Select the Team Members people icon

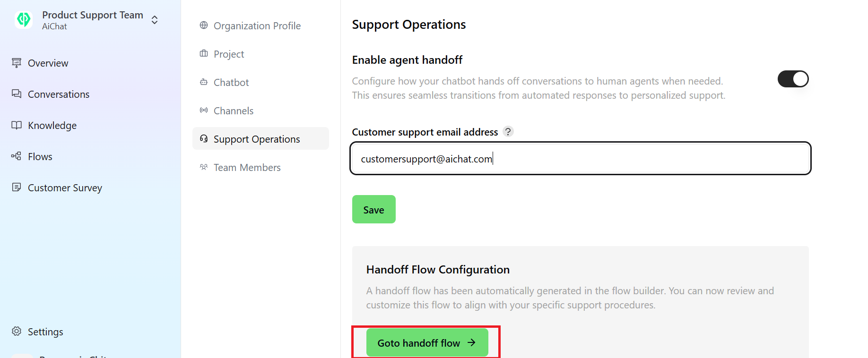[x=203, y=167]
